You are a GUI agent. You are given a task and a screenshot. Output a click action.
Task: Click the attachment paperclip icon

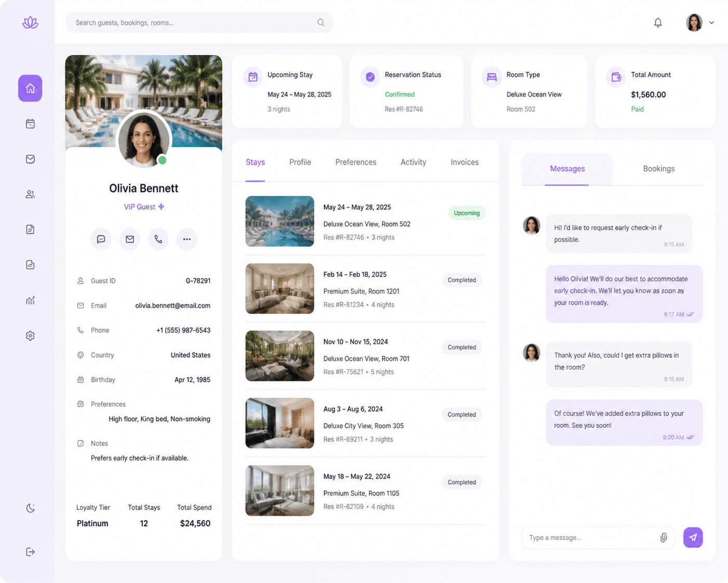point(664,538)
